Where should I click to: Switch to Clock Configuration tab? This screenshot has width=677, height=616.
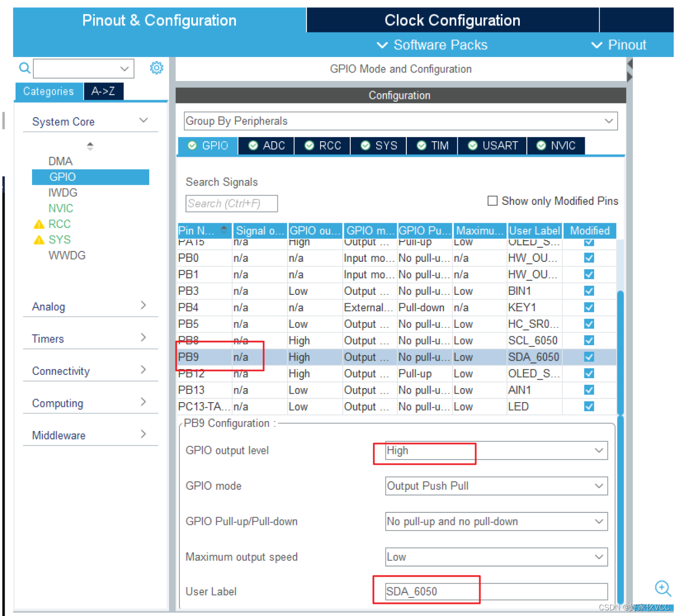[x=452, y=20]
